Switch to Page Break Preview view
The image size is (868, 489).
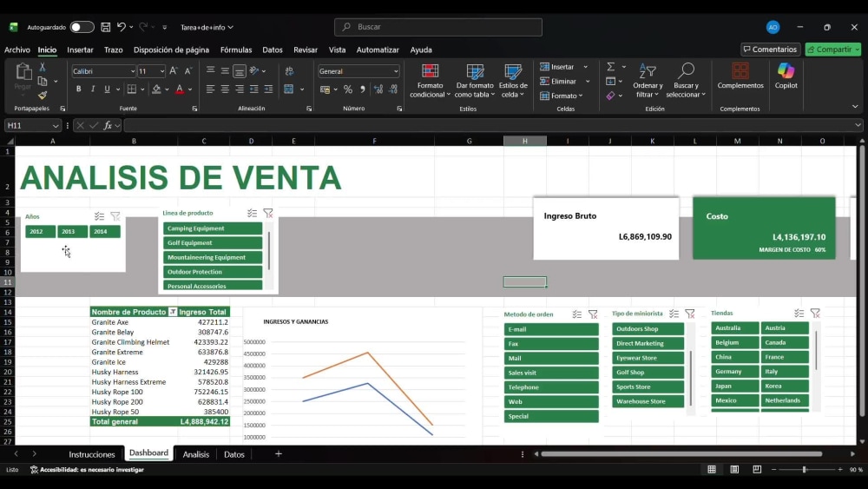click(x=757, y=469)
